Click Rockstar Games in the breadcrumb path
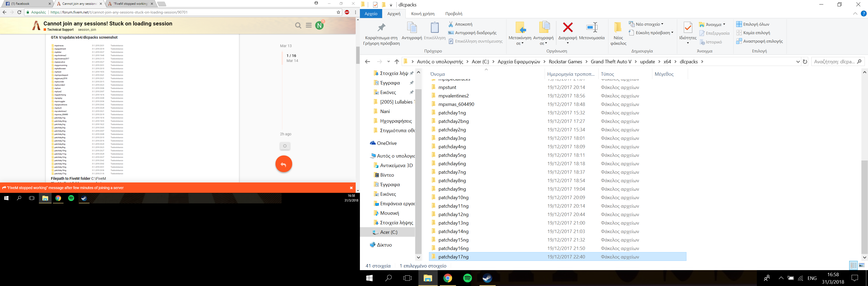868x286 pixels. (565, 62)
